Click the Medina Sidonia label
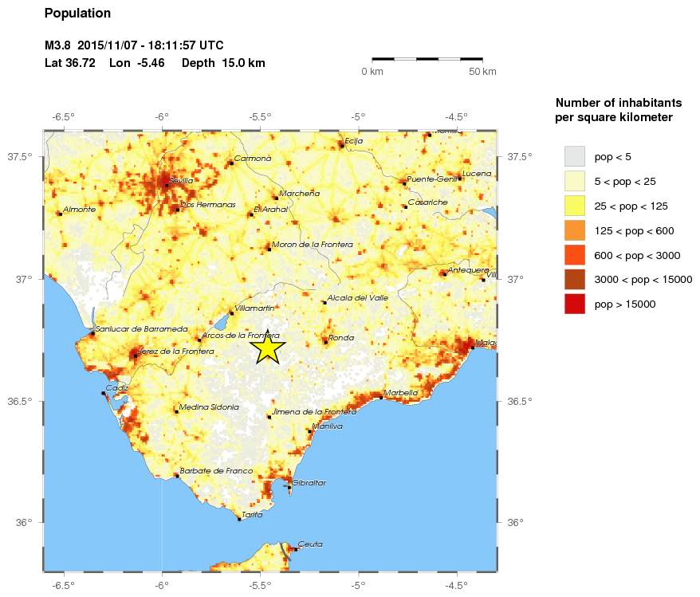Image resolution: width=700 pixels, height=597 pixels. 209,407
